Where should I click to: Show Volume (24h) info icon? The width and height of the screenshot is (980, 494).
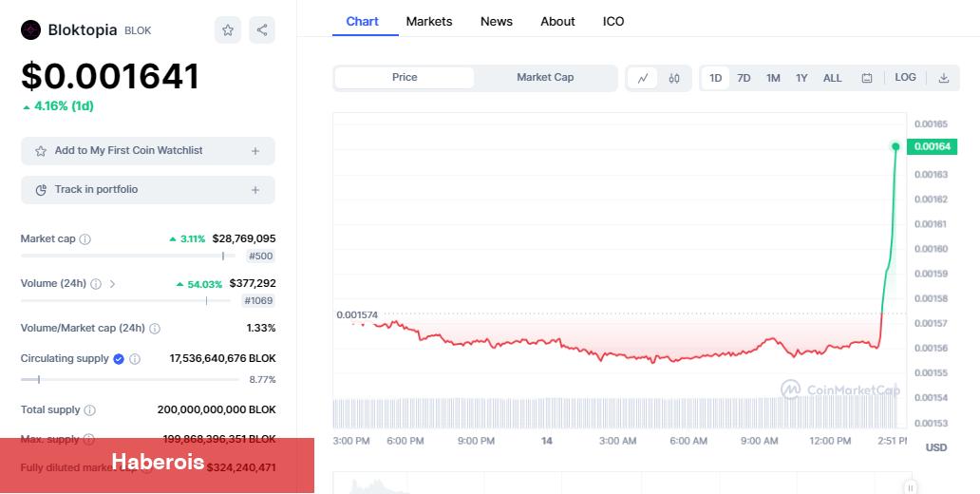(x=96, y=284)
